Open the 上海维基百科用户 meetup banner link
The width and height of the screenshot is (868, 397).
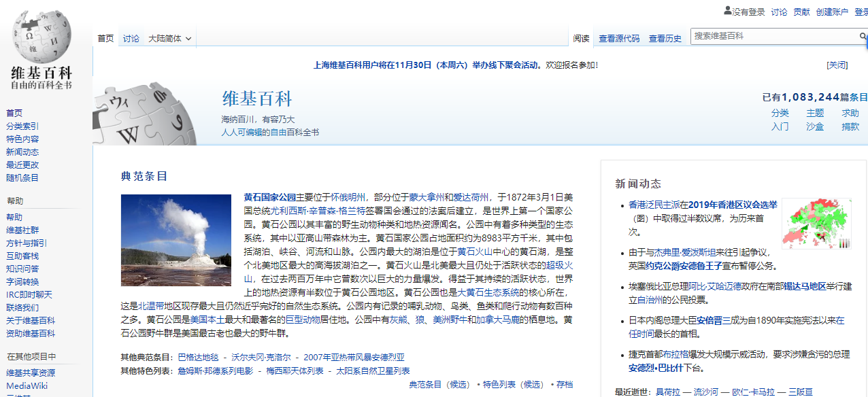click(x=426, y=65)
